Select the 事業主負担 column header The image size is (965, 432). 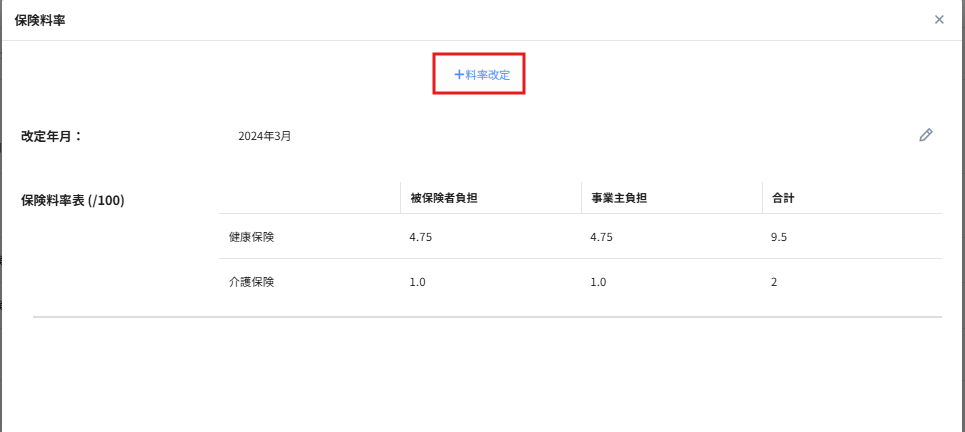pyautogui.click(x=619, y=199)
